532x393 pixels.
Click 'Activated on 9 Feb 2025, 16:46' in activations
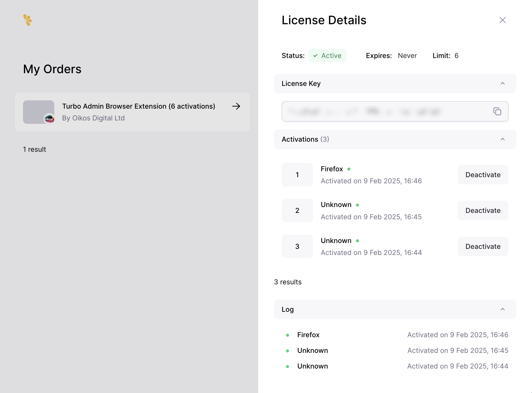click(x=371, y=181)
